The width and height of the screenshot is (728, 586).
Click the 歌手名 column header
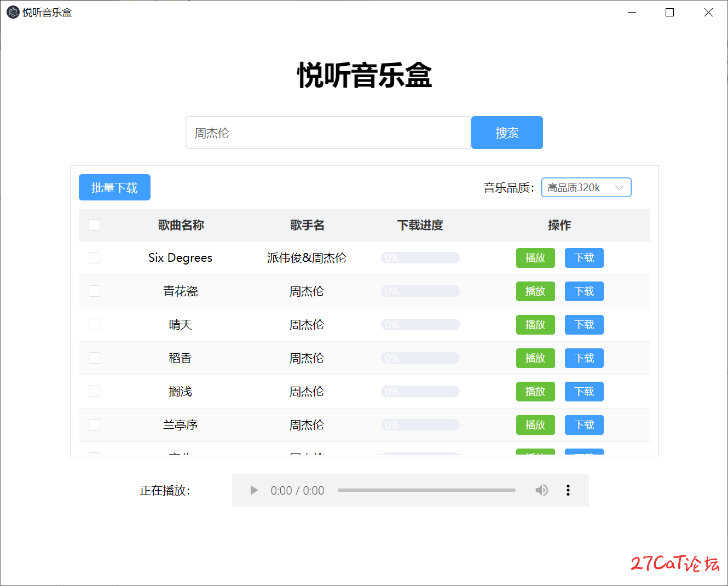[x=307, y=225]
